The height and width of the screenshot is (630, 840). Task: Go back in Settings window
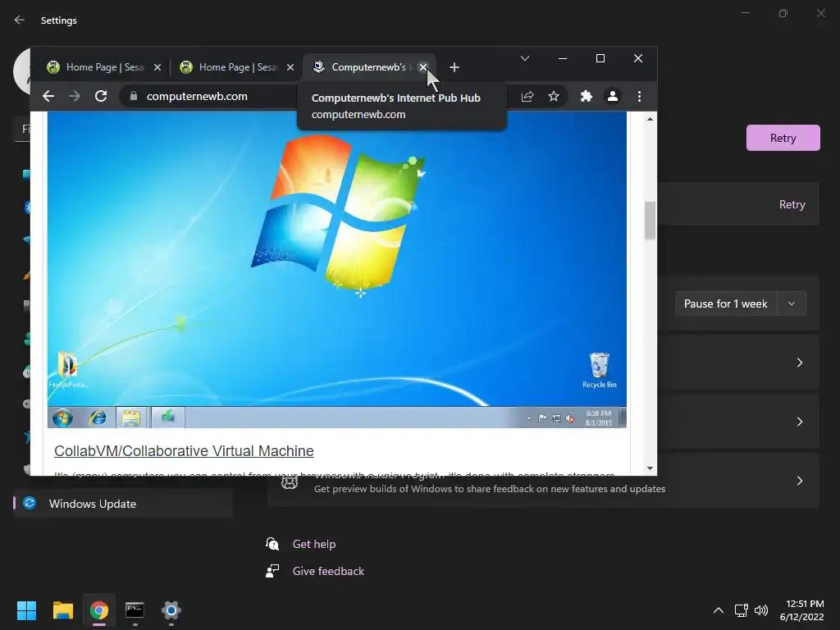coord(20,21)
